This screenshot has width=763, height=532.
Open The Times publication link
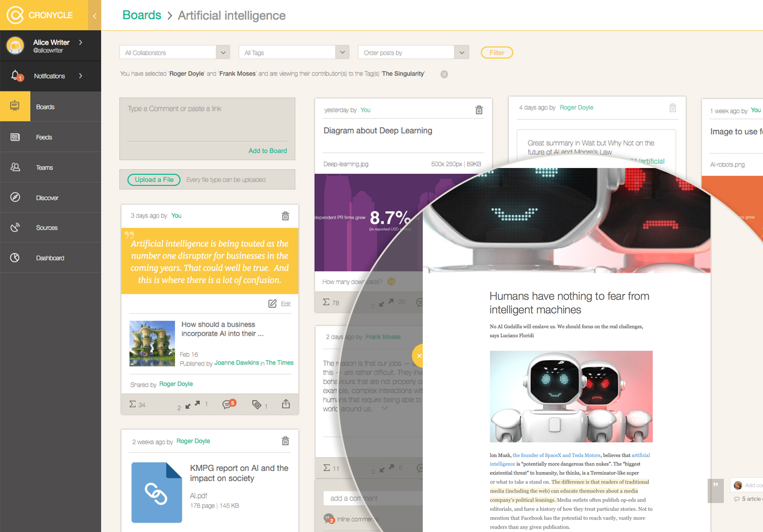point(279,362)
